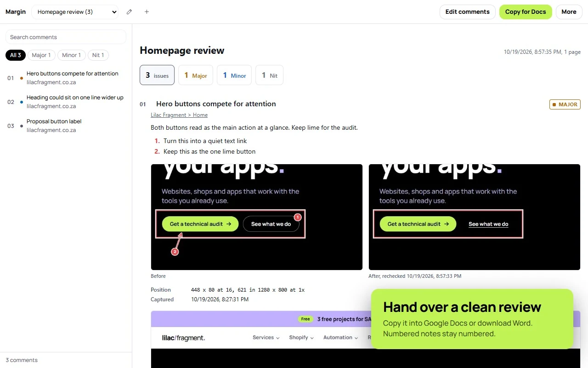Click into the Search comments field
588x368 pixels.
pyautogui.click(x=66, y=37)
